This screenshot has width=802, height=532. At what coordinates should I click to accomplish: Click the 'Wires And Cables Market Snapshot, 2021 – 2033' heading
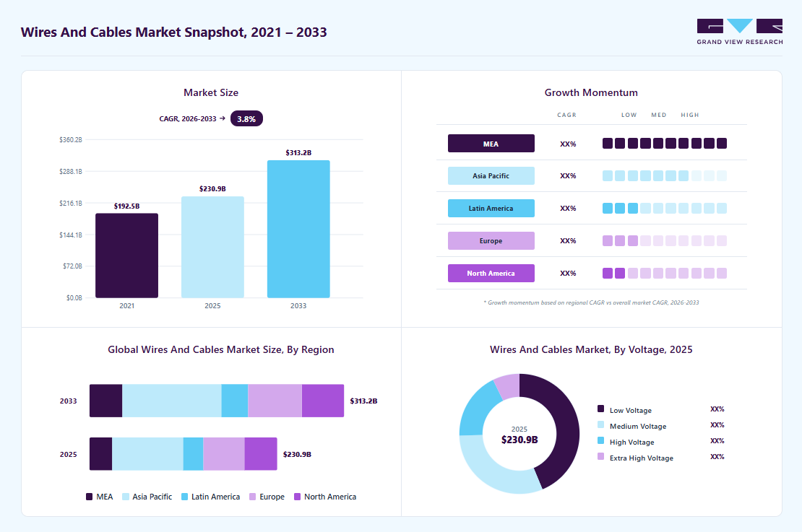(x=174, y=32)
